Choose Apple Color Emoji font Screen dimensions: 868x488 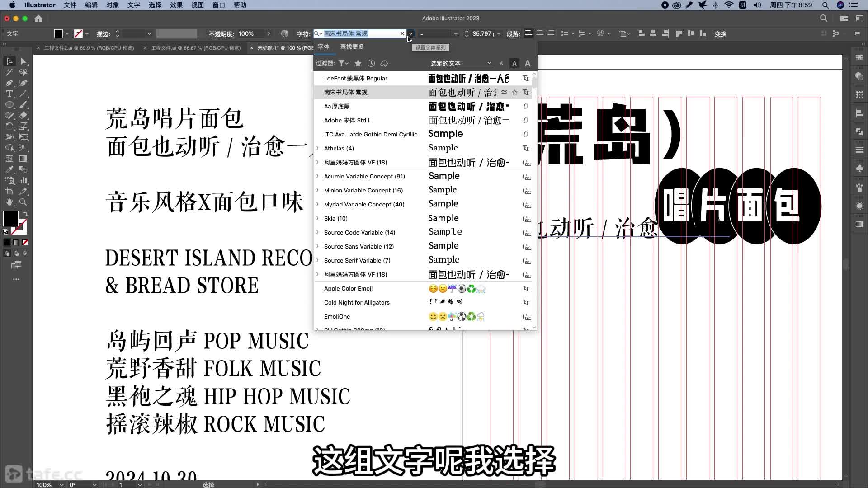click(x=423, y=288)
